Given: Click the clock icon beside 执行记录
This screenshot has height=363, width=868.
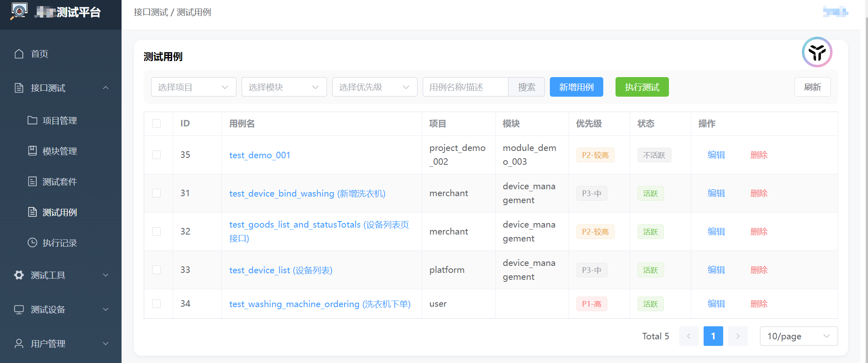Looking at the screenshot, I should pos(32,243).
